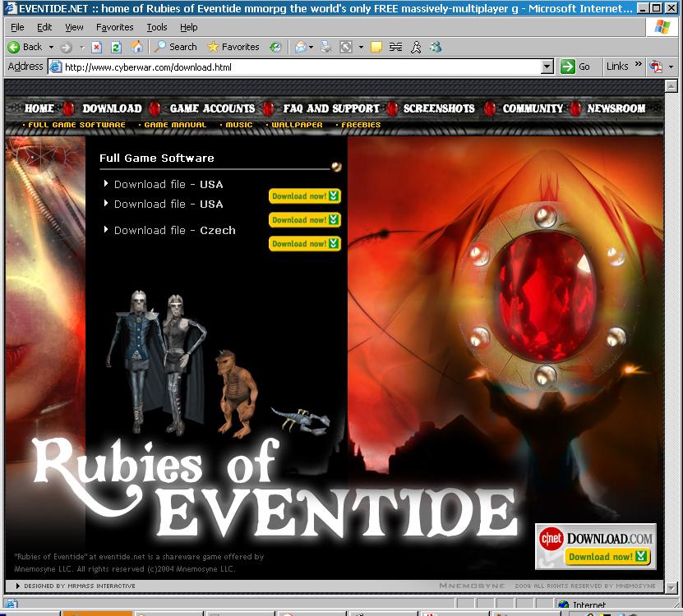Expand the Links toolbar chevron
Viewport: 683px width, 616px height.
[638, 64]
